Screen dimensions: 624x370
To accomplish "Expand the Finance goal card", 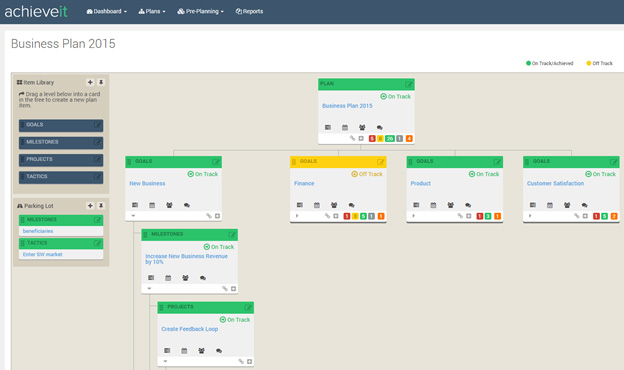I will [297, 216].
